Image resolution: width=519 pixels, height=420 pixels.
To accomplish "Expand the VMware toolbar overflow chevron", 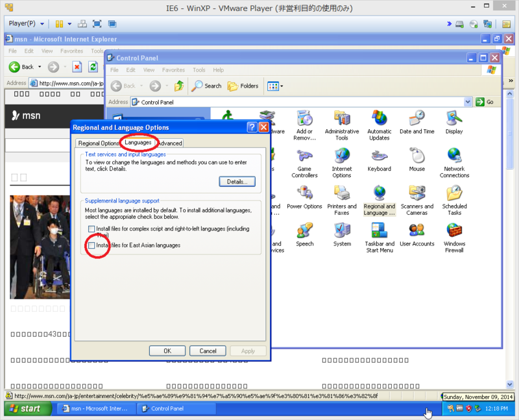I will pos(449,24).
